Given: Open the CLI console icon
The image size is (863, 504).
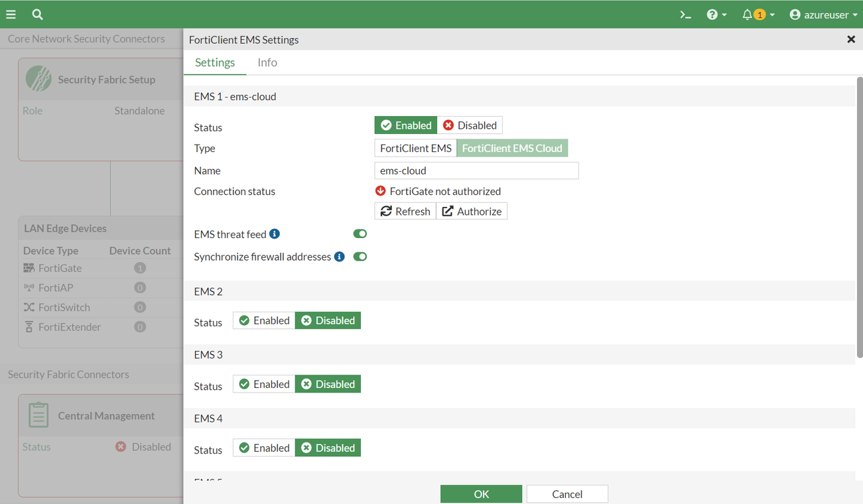Looking at the screenshot, I should (686, 15).
